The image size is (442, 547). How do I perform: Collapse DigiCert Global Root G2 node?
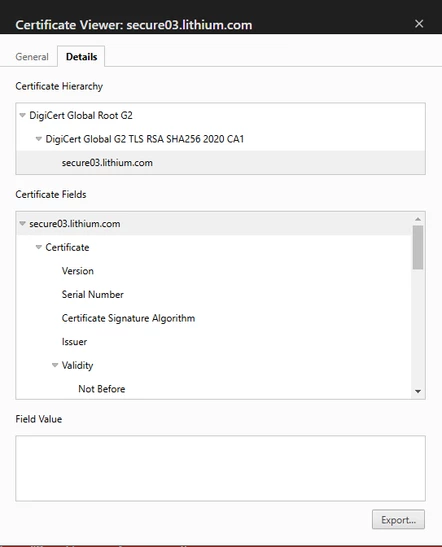pyautogui.click(x=22, y=115)
